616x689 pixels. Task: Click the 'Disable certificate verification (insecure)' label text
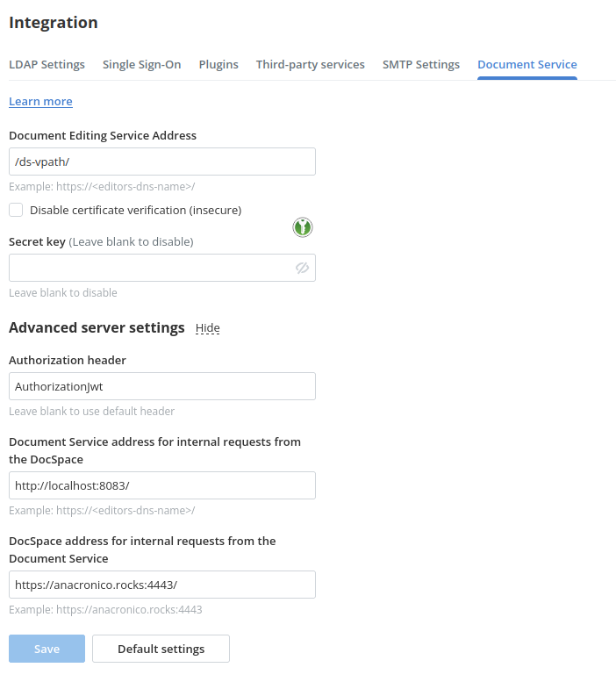click(x=135, y=210)
